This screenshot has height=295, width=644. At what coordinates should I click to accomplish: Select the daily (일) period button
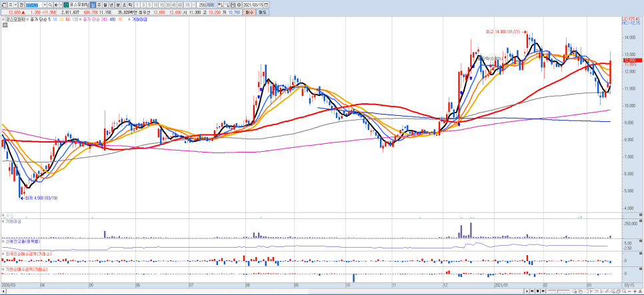click(x=93, y=5)
